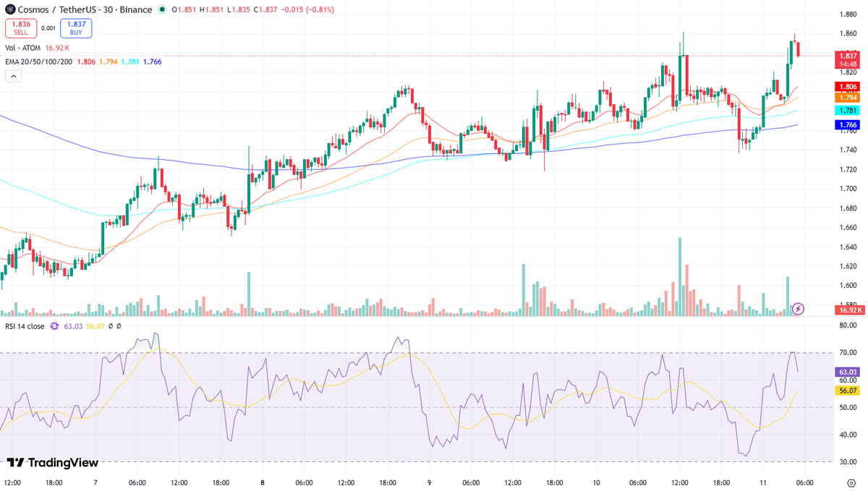Screen dimensions: 868x491
Task: Collapse the indicator legend with chevron button
Action: [x=13, y=77]
